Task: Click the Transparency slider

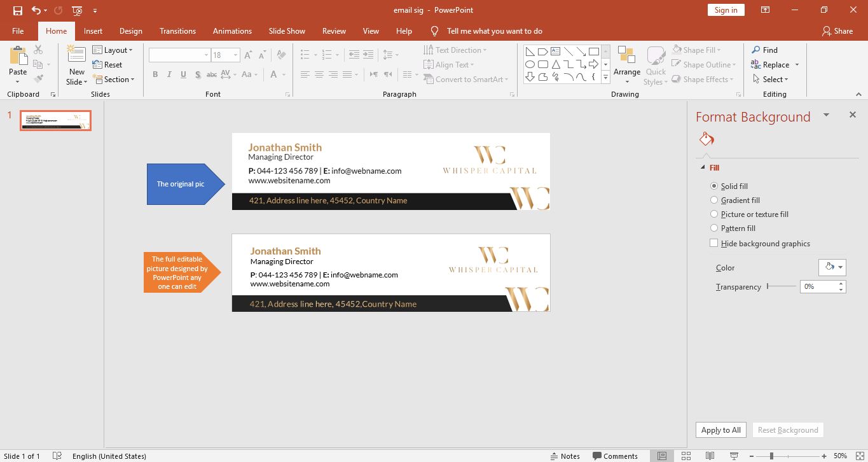Action: click(x=782, y=286)
